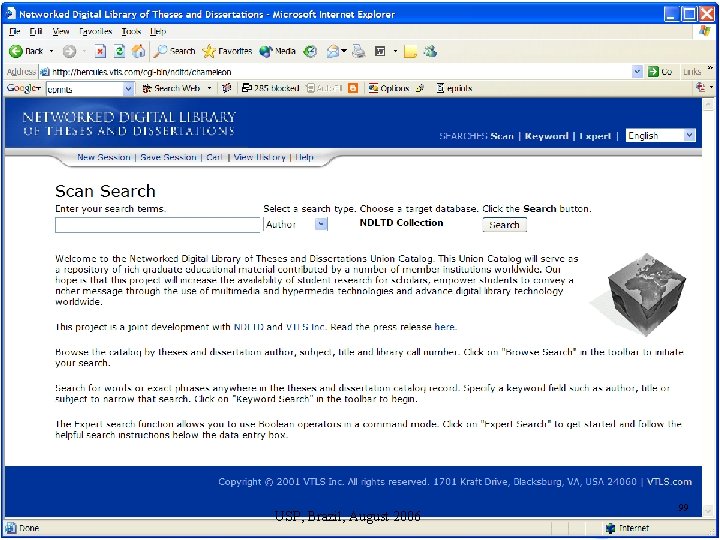720x540 pixels.
Task: Click the AutoFill toolbar button
Action: (324, 88)
